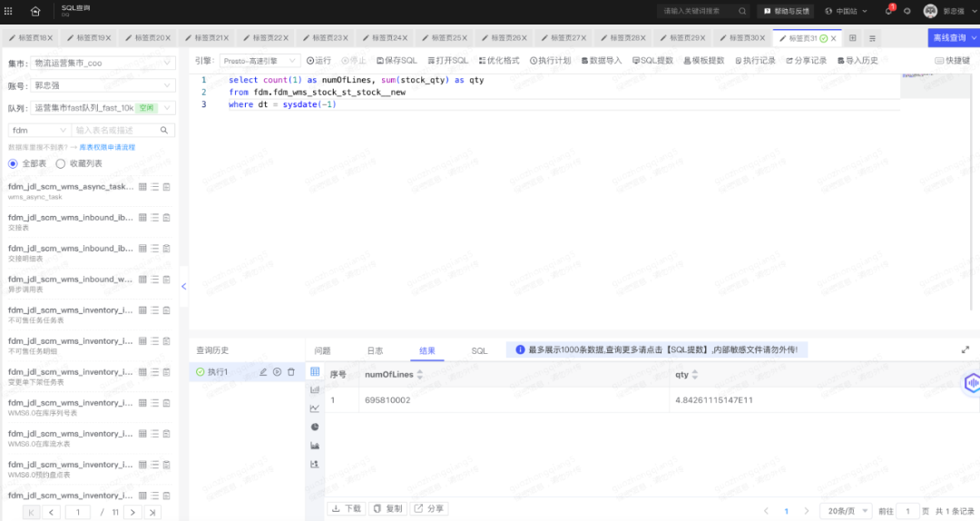Open details icon for wms_async_task table
This screenshot has height=521, width=980.
pos(167,186)
